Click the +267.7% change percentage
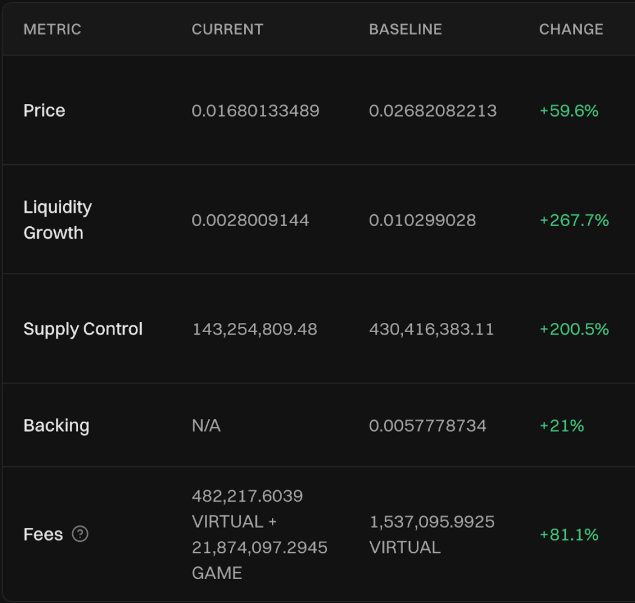Viewport: 635px width, 603px height. 573,220
